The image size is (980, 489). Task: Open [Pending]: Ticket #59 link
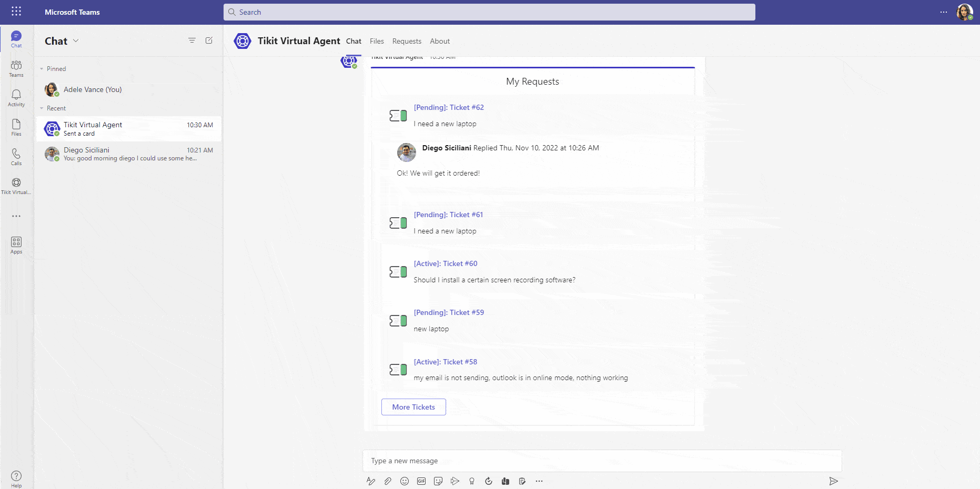coord(449,312)
